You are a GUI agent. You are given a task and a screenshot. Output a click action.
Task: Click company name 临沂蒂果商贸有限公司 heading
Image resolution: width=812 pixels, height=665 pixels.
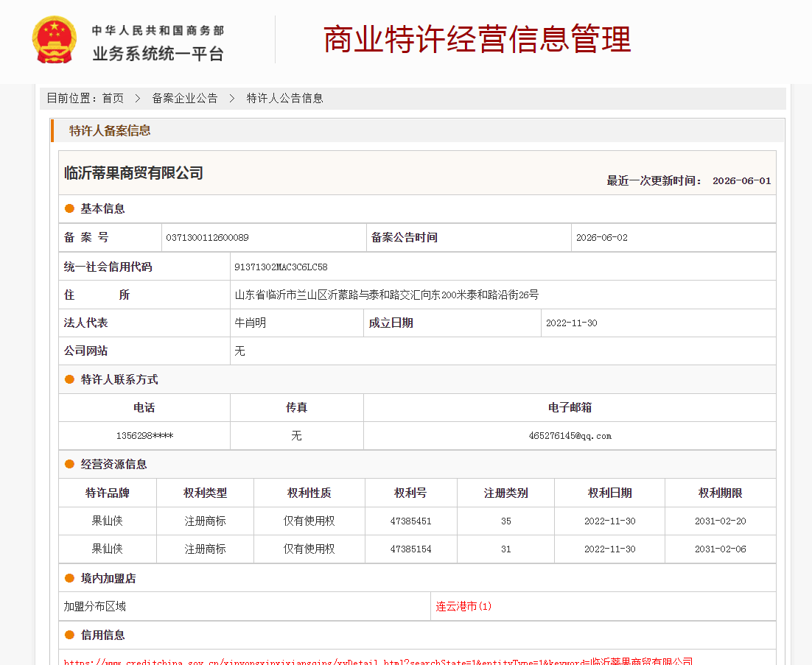133,173
